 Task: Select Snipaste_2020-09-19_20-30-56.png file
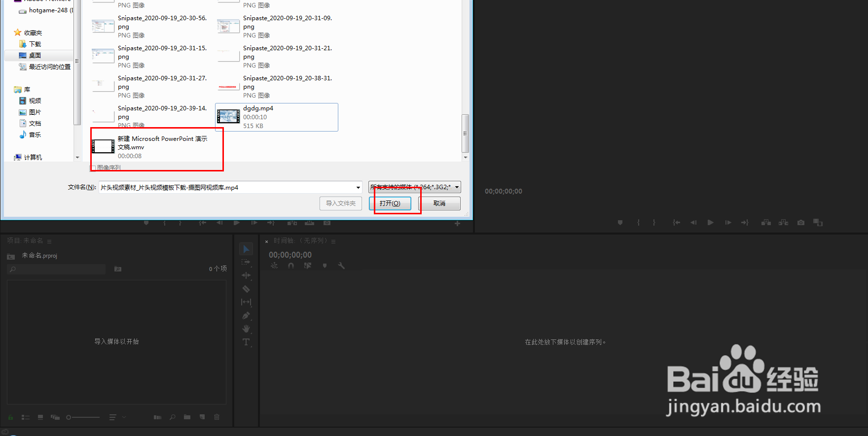(151, 27)
